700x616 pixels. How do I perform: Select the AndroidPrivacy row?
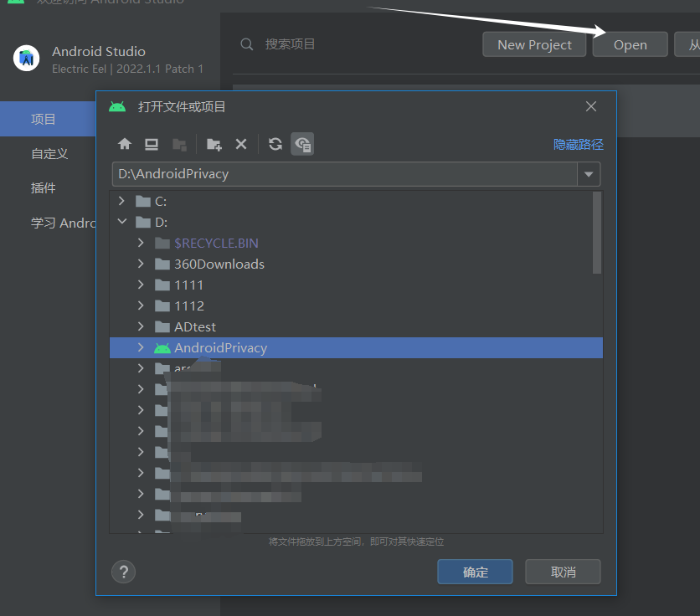pos(356,347)
